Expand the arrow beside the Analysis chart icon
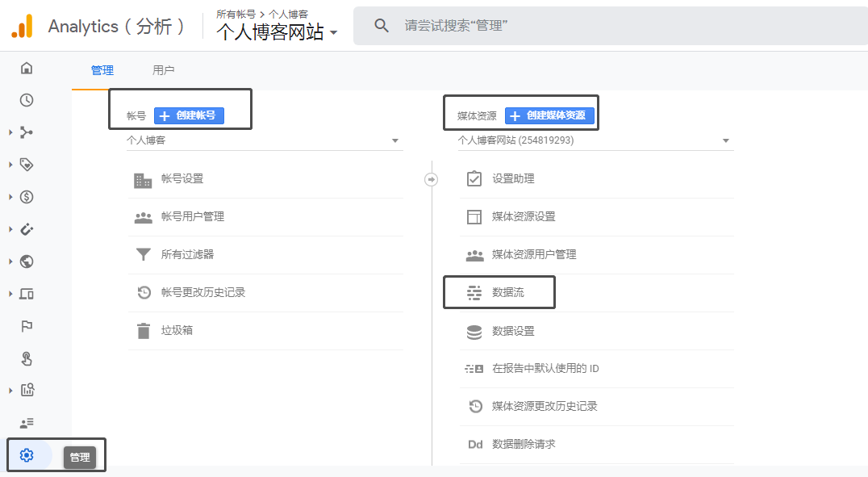This screenshot has width=868, height=477. point(10,391)
